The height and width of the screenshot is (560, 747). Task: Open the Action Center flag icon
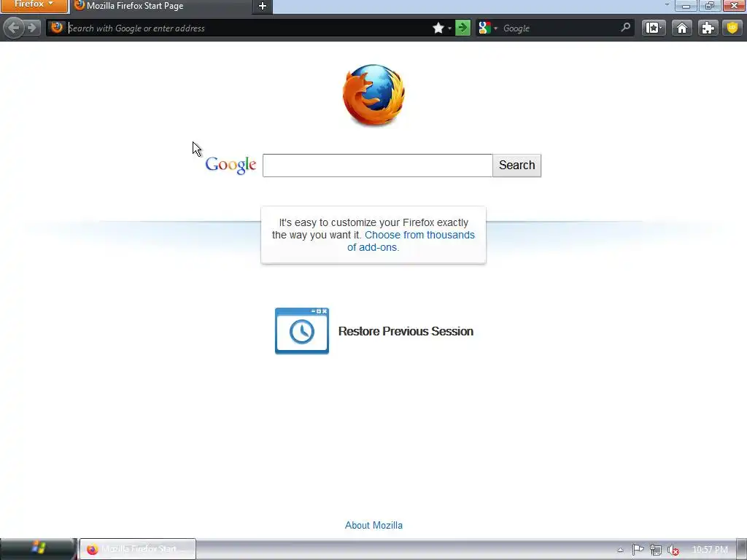click(638, 550)
